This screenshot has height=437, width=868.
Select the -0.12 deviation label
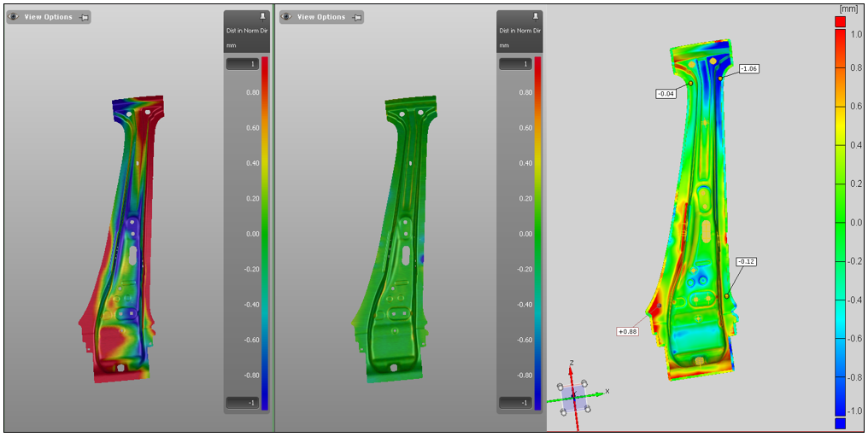click(746, 262)
